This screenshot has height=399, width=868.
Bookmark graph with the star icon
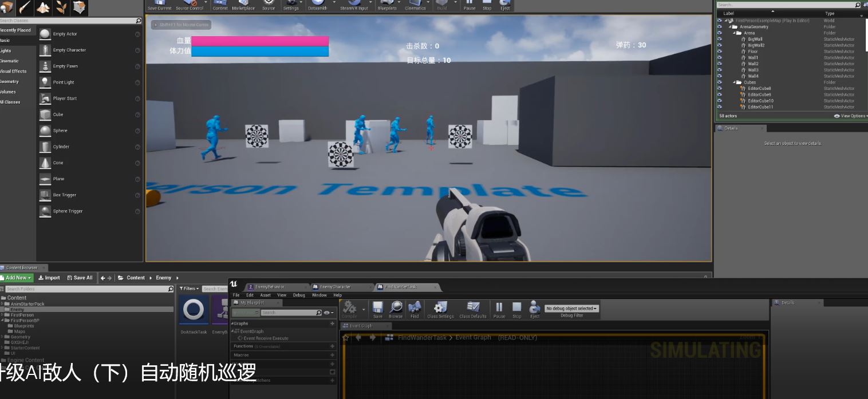point(345,338)
